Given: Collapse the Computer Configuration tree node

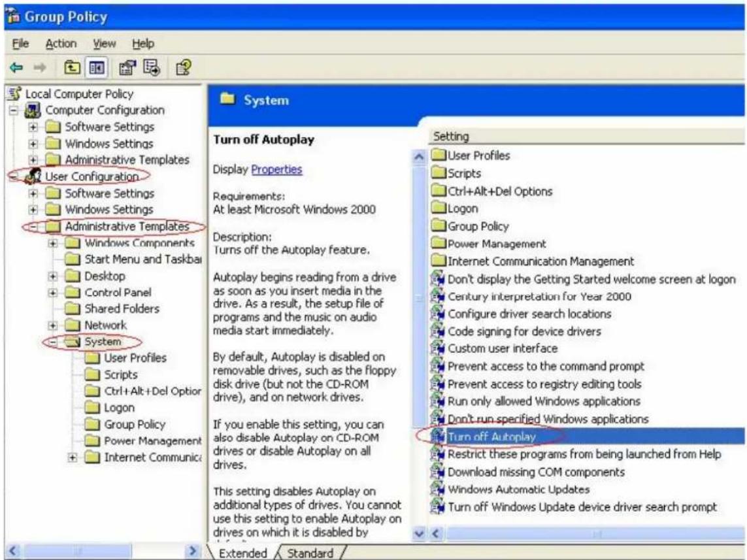Looking at the screenshot, I should pos(14,110).
